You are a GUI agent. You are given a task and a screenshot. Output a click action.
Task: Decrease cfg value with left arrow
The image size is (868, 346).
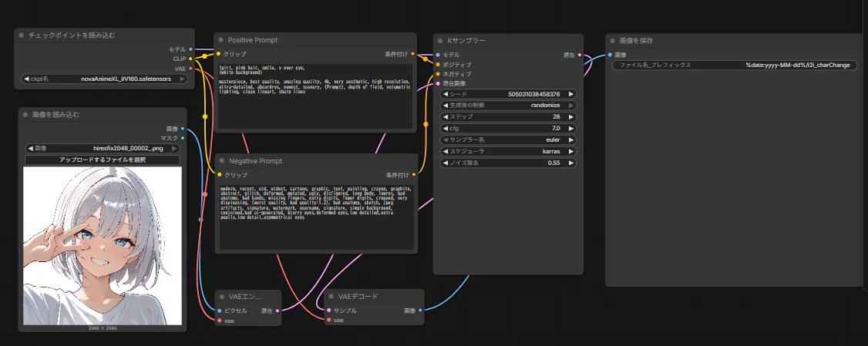pos(445,129)
